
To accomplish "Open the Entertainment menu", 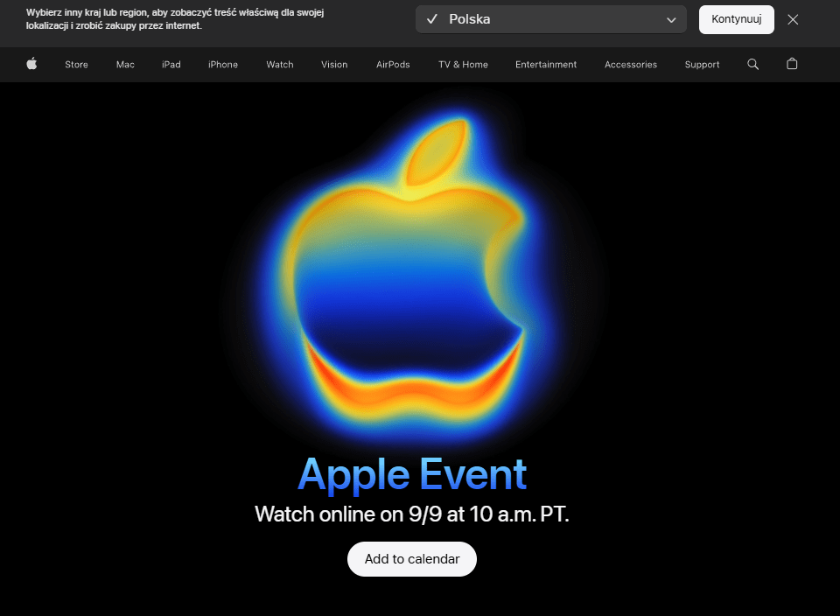I will pyautogui.click(x=546, y=64).
